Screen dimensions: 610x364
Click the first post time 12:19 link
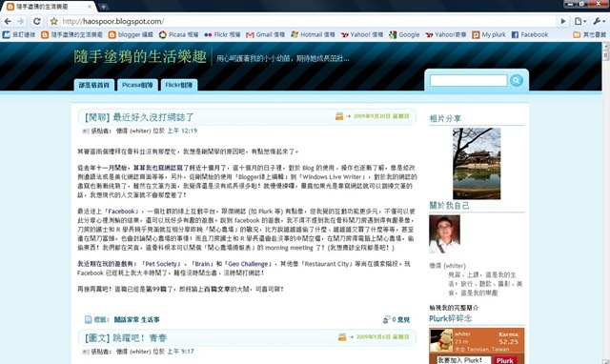[182, 131]
